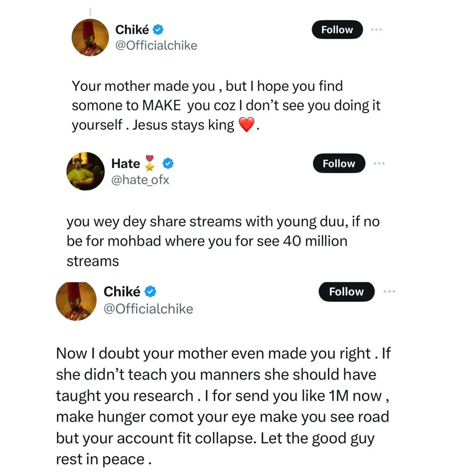View Chiké's avatar on the "Now I doubt" reply
The image size is (453, 476).
pos(76,300)
